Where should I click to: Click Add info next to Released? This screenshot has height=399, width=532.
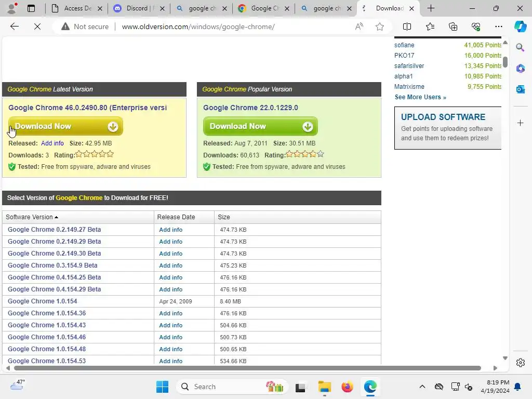click(x=52, y=143)
